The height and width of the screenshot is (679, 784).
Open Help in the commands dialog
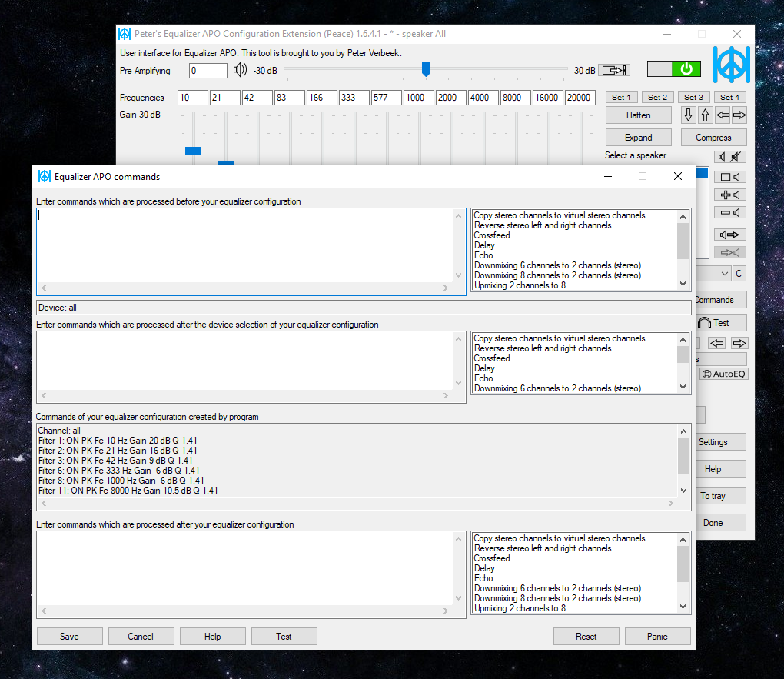pos(212,637)
